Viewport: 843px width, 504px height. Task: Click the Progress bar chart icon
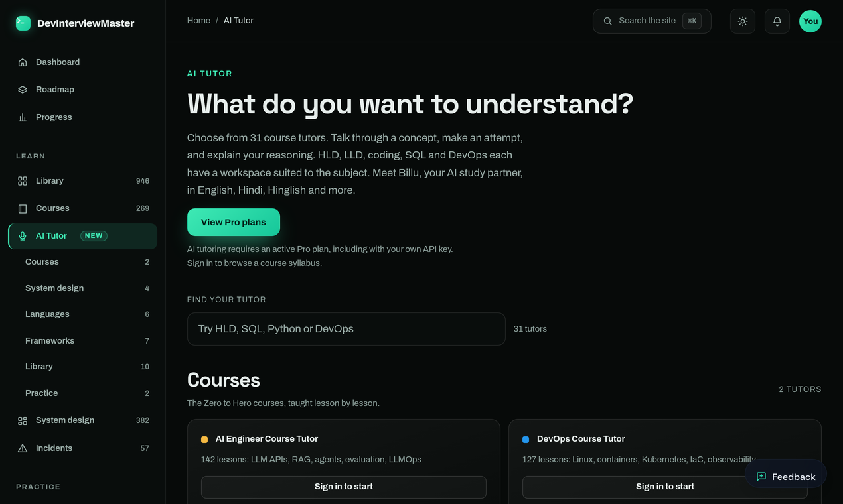[23, 117]
